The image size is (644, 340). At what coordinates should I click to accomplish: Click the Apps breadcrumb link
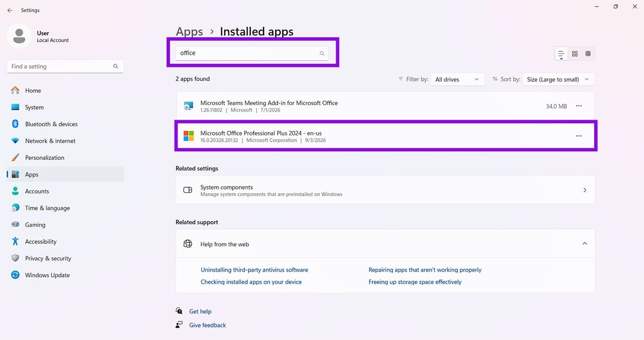(x=189, y=32)
